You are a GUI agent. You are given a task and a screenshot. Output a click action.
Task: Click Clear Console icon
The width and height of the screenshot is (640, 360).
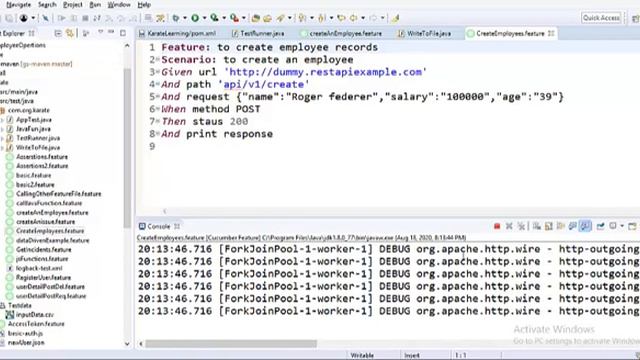536,226
